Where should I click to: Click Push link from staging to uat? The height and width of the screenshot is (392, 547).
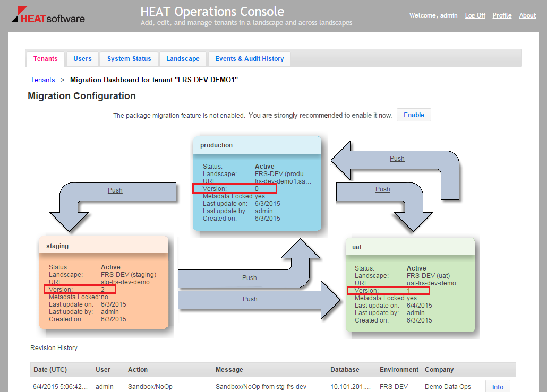click(x=250, y=299)
